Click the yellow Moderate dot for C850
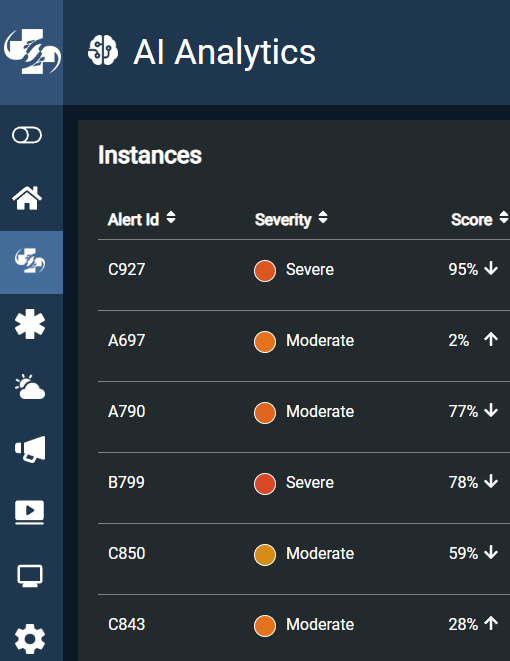 265,554
